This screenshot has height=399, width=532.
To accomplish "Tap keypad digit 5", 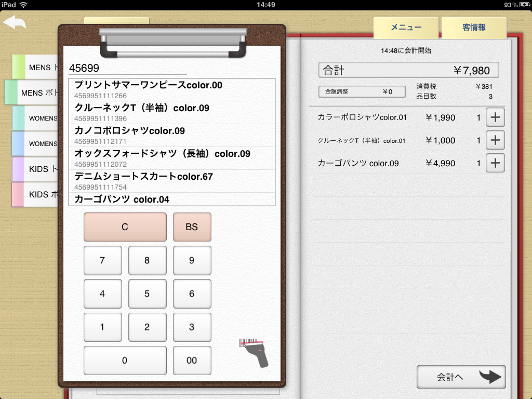I will pyautogui.click(x=147, y=294).
